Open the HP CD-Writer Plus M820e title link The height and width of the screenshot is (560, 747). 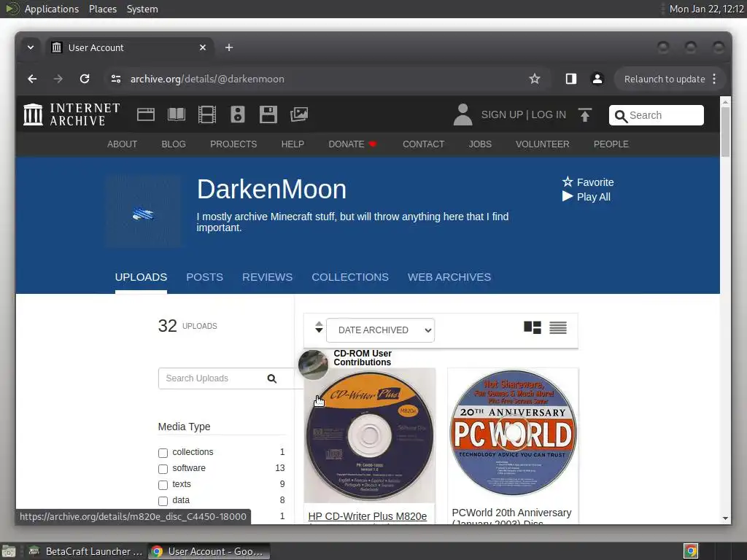(x=368, y=516)
